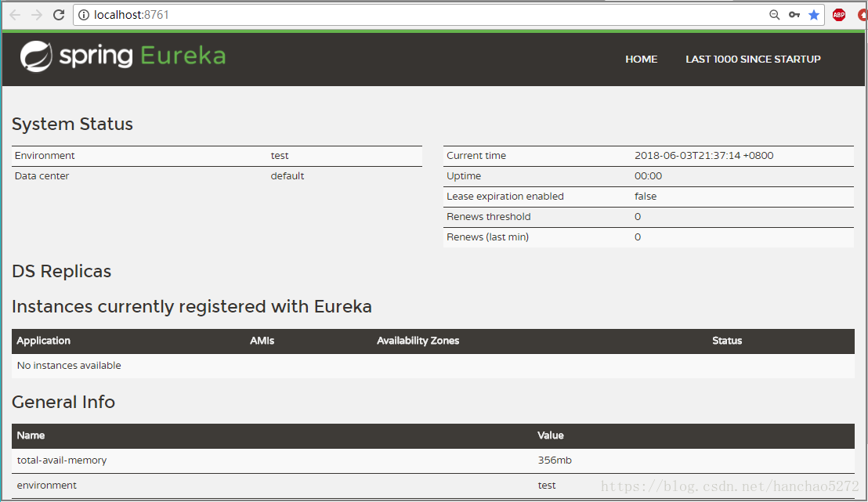Click the Name column header

click(31, 435)
